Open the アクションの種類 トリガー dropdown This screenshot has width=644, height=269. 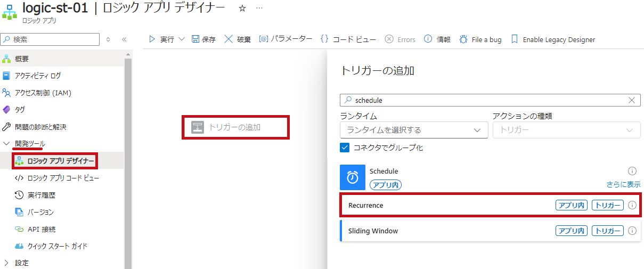(567, 130)
